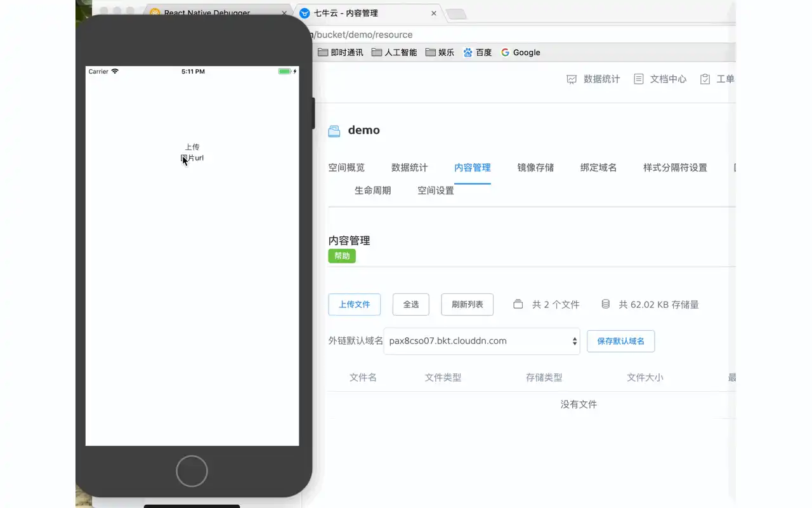
Task: Open the 镜像存储 tab
Action: 535,168
